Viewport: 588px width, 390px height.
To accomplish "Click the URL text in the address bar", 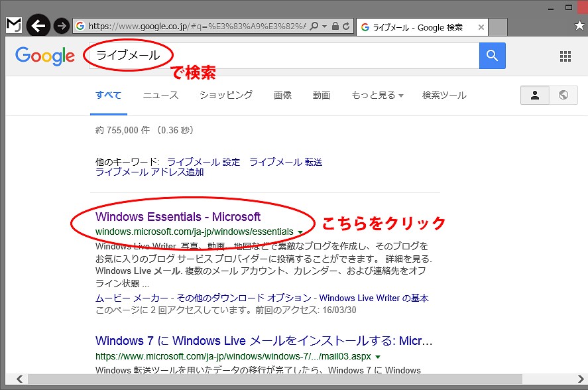I will point(198,26).
